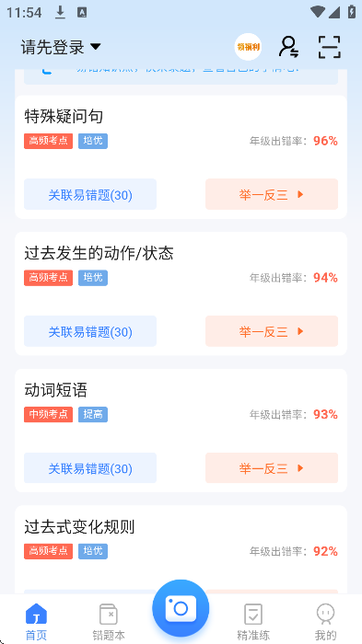Open 关联易错题(30) under 过去发生的动作/状态
Screen dimensions: 362x644
pos(90,331)
